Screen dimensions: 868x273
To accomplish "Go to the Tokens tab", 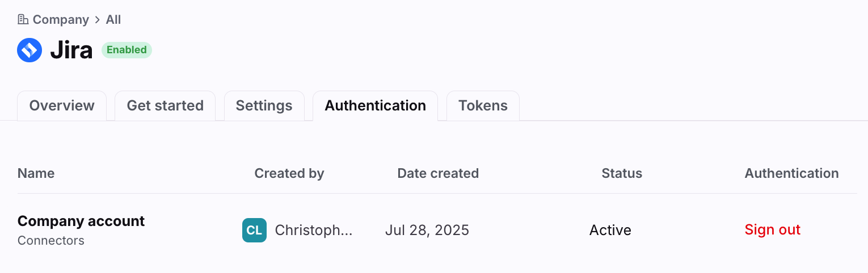I will pos(483,106).
